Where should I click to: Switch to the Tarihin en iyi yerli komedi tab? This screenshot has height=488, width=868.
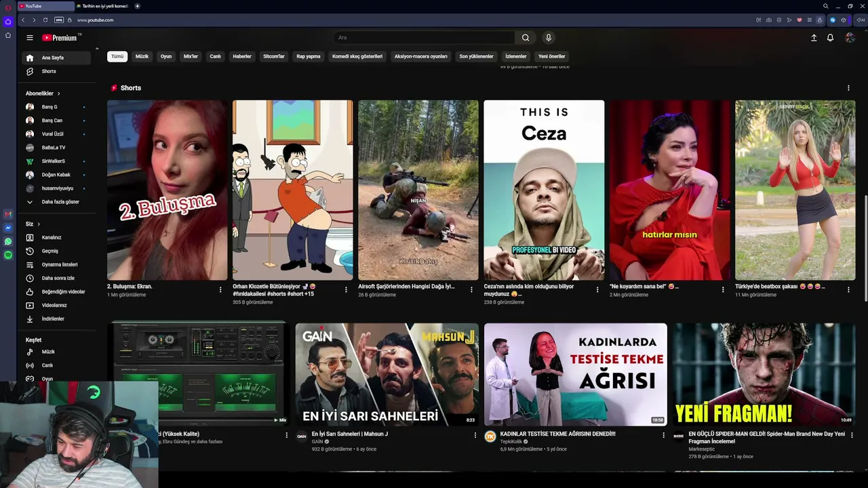(x=103, y=6)
